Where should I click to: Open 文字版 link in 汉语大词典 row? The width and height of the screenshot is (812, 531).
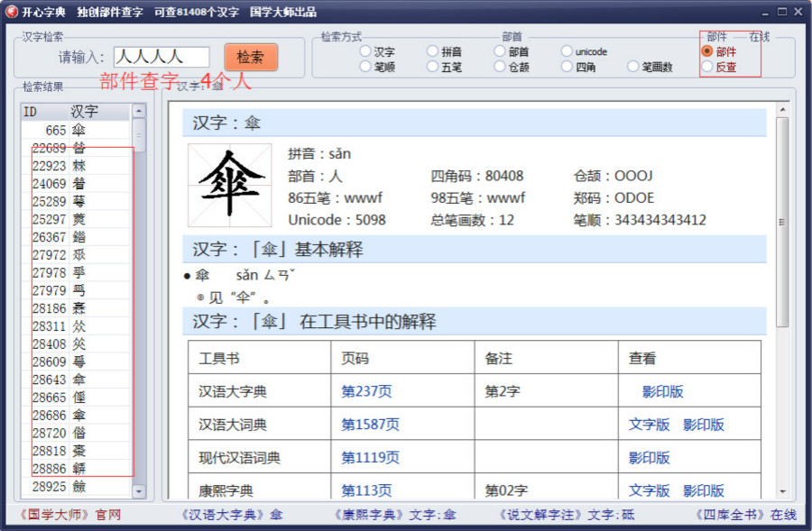point(649,425)
